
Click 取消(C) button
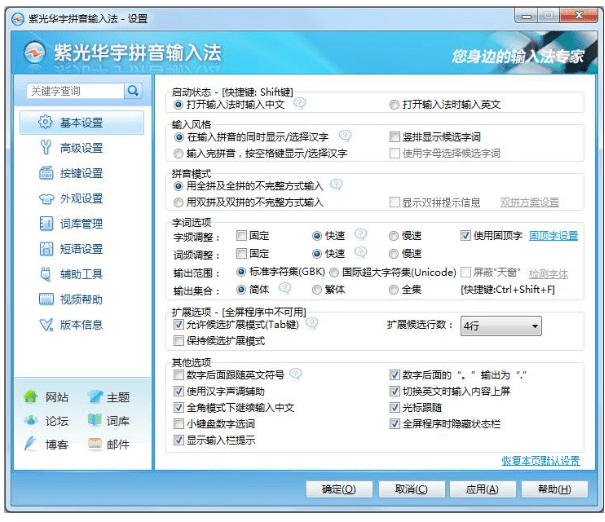point(411,489)
